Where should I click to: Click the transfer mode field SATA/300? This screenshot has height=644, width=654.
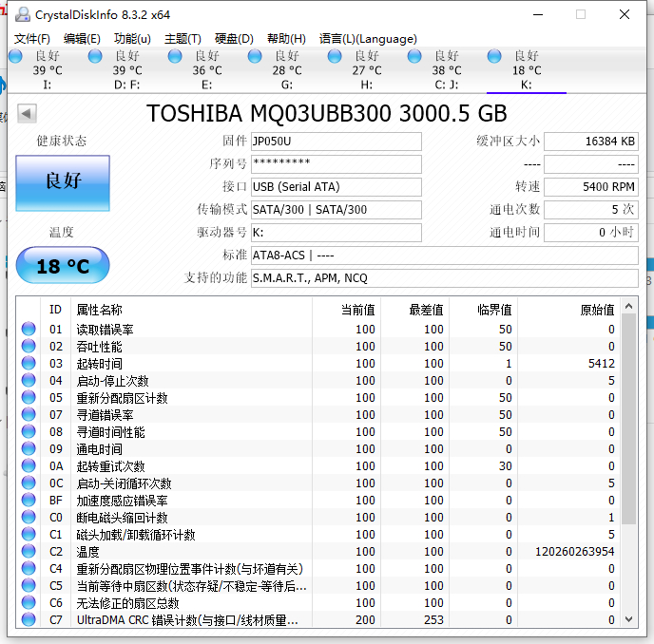point(337,210)
